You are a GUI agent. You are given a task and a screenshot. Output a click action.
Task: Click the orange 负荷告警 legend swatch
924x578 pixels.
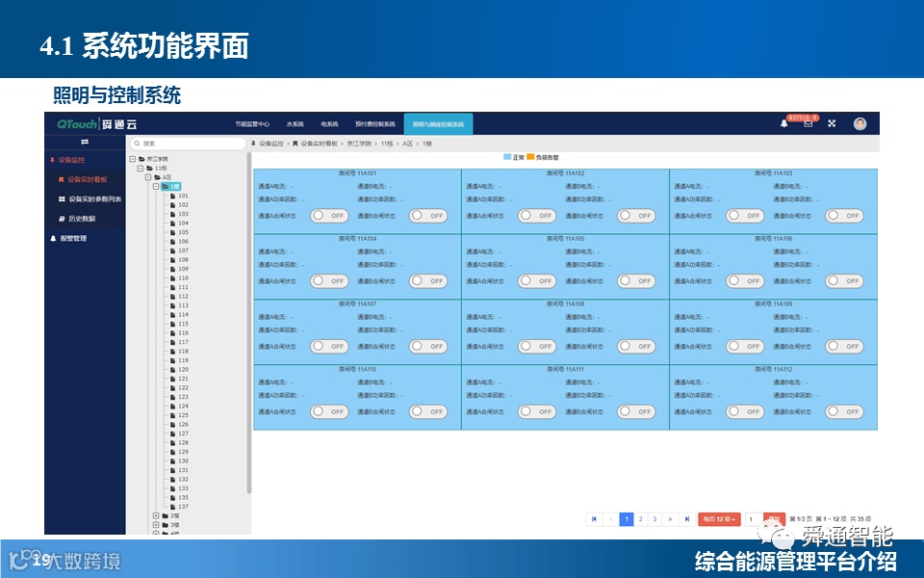[530, 157]
